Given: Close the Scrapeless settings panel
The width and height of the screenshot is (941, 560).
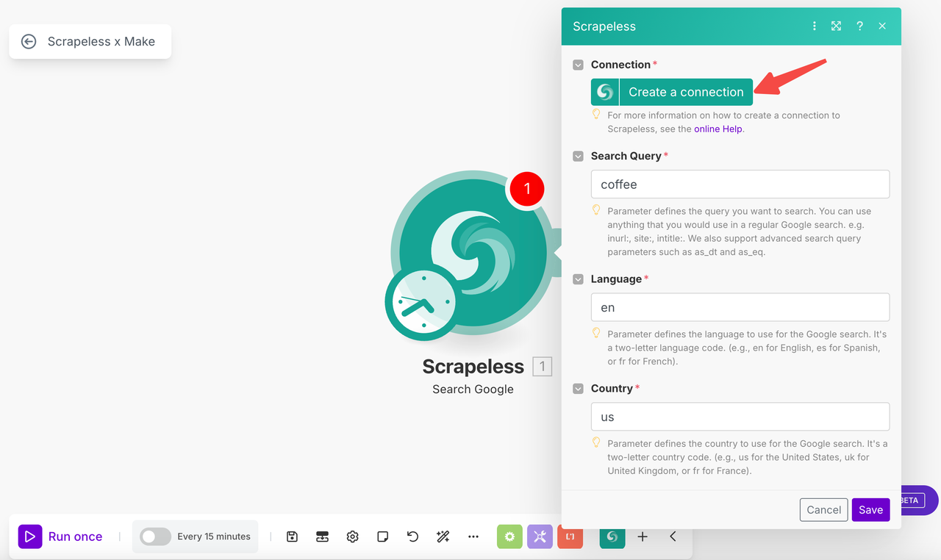Looking at the screenshot, I should (x=882, y=26).
